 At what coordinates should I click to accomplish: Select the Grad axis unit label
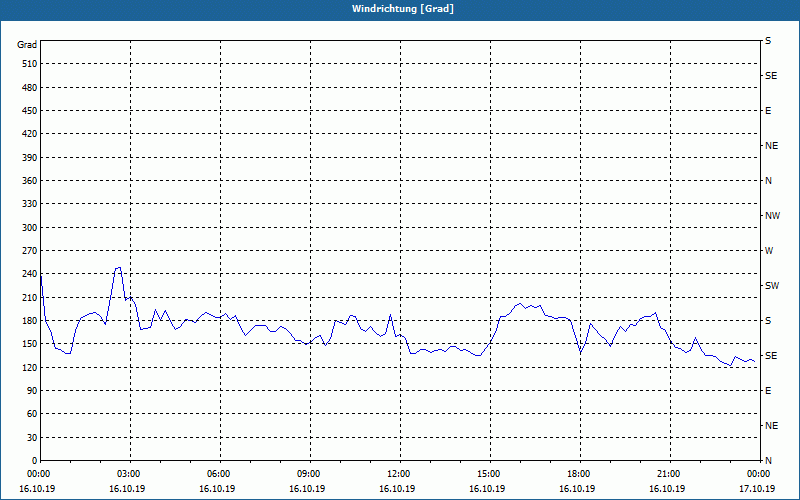click(x=27, y=45)
